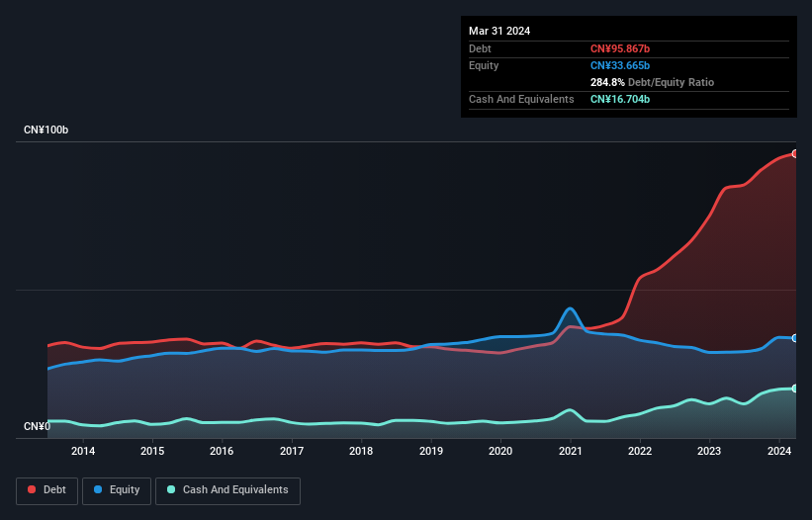812x520 pixels.
Task: Click the red Debt endpoint marker
Action: pos(795,153)
